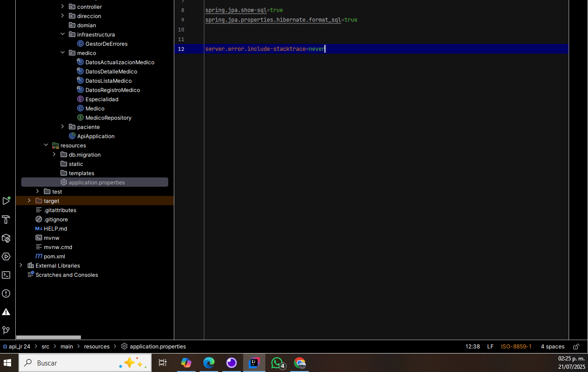Image resolution: width=588 pixels, height=372 pixels.
Task: Select the static folder
Action: [x=76, y=164]
